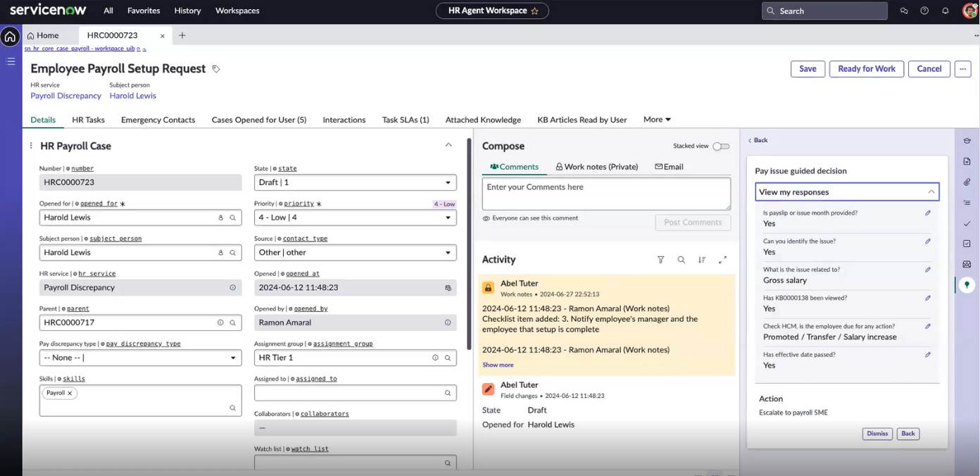Switch to the HR Tasks tab

click(88, 120)
